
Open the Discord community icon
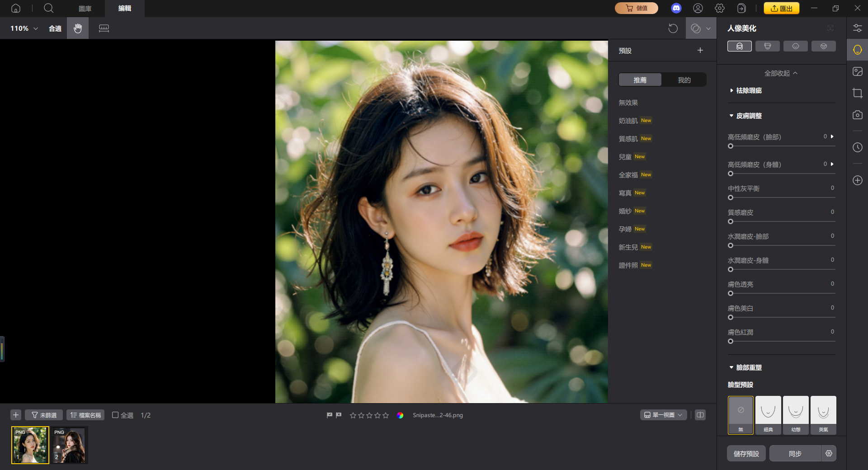click(x=676, y=8)
